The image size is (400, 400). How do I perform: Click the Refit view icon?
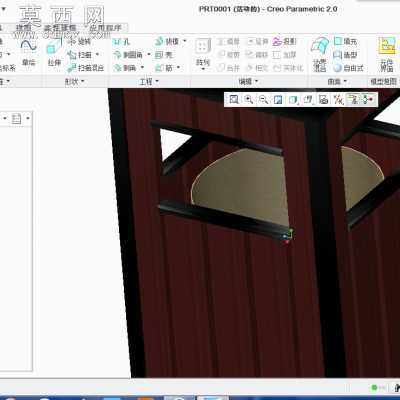[x=234, y=99]
